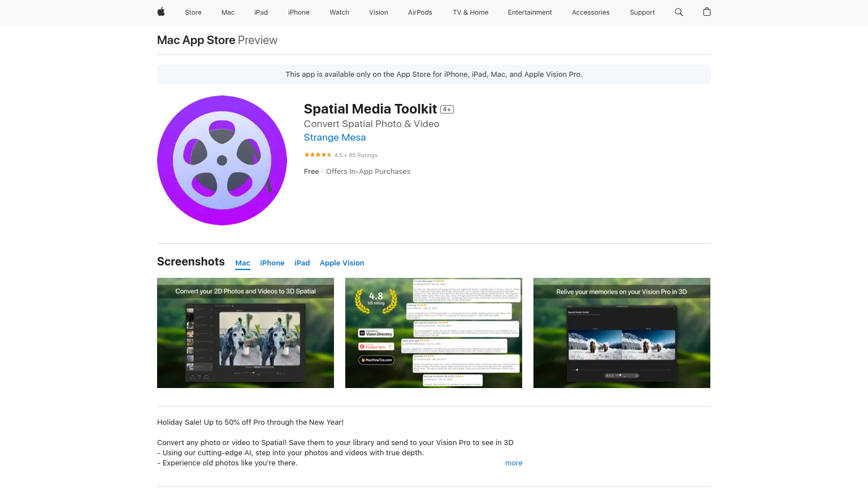Open the Support menu item
The width and height of the screenshot is (868, 488).
pyautogui.click(x=642, y=12)
